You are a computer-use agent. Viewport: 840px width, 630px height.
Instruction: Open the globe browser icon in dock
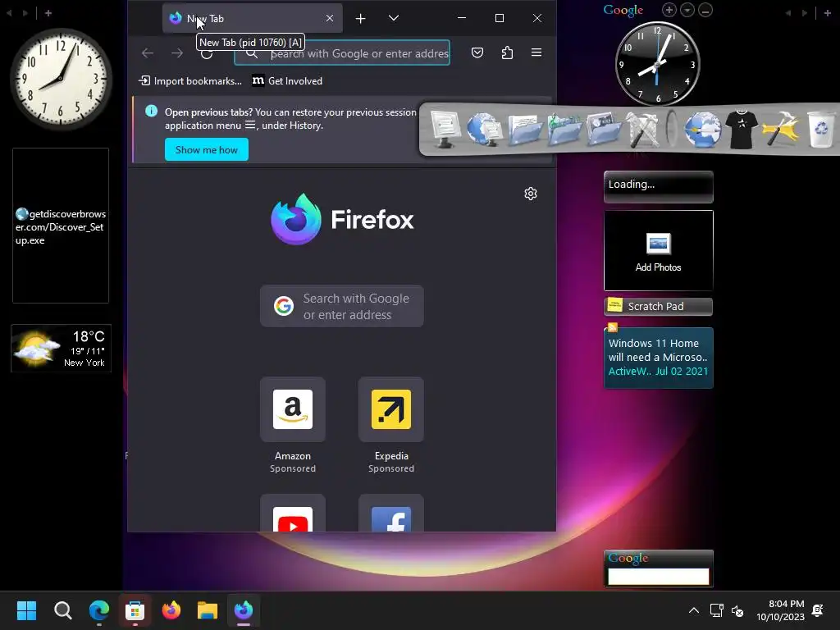click(x=702, y=129)
